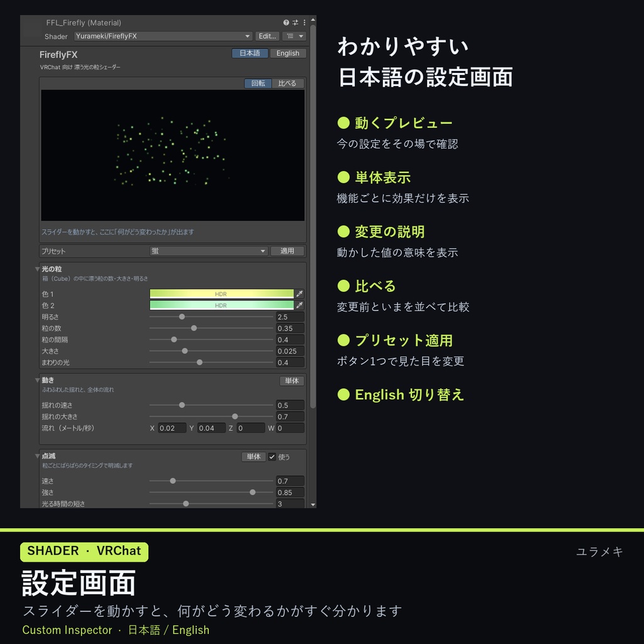Toggle the 比べる compare mode
This screenshot has height=644, width=644.
[287, 84]
